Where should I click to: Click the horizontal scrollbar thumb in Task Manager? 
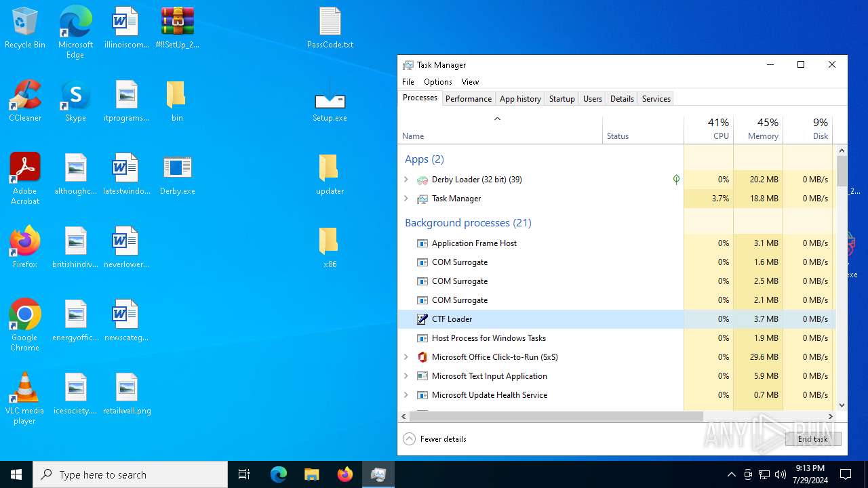[556, 416]
